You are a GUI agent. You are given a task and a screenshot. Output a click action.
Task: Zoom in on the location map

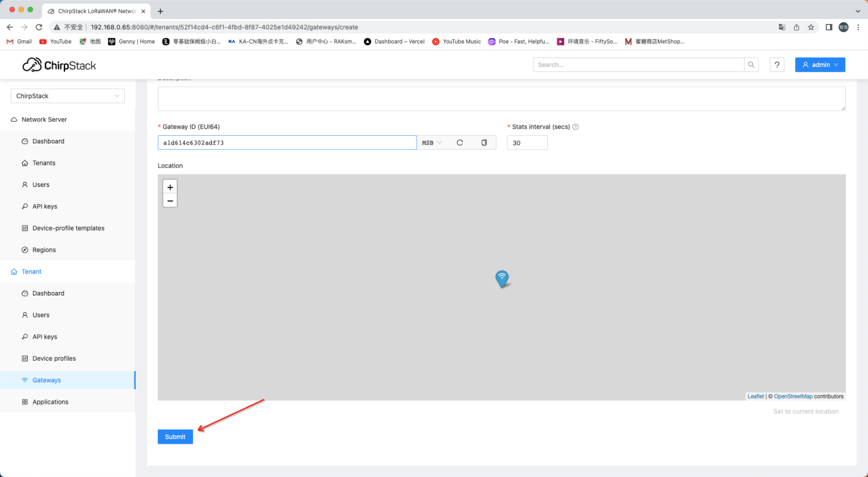coord(170,187)
